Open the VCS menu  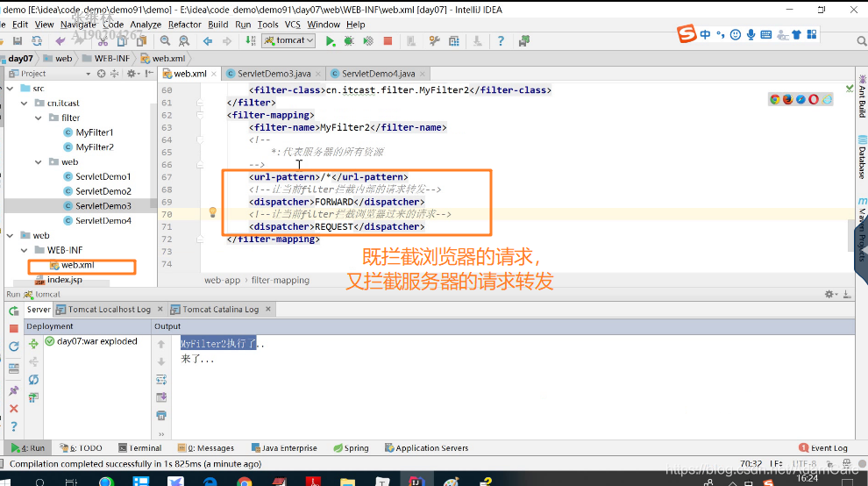(x=292, y=25)
